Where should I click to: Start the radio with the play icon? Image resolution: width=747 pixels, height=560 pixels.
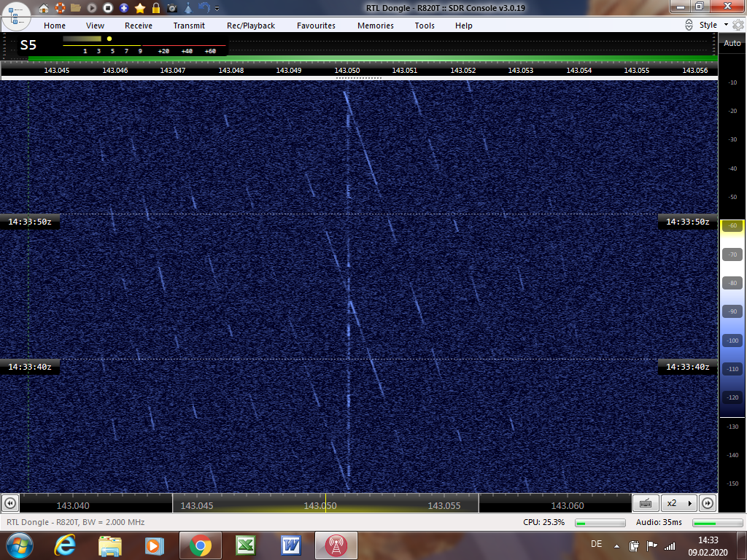point(92,8)
